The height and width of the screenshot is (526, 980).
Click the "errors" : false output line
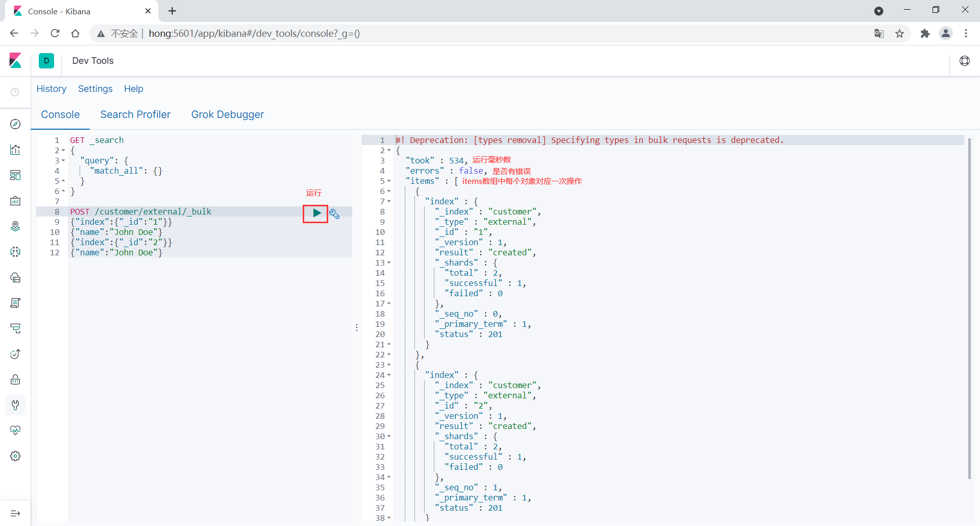click(x=446, y=171)
